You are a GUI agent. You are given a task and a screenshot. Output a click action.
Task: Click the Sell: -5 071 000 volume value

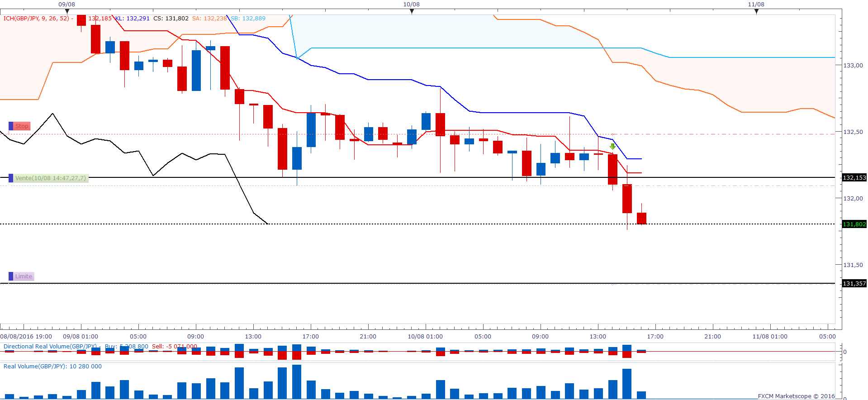[x=175, y=347]
